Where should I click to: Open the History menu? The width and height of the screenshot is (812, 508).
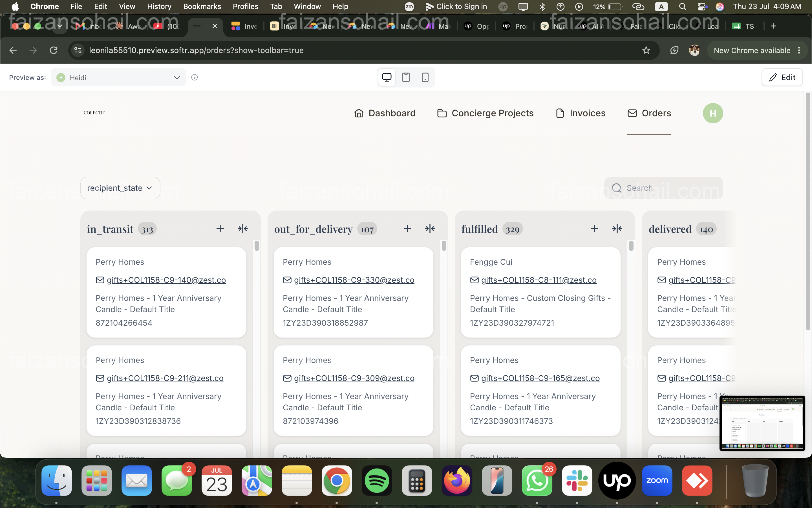pyautogui.click(x=159, y=6)
